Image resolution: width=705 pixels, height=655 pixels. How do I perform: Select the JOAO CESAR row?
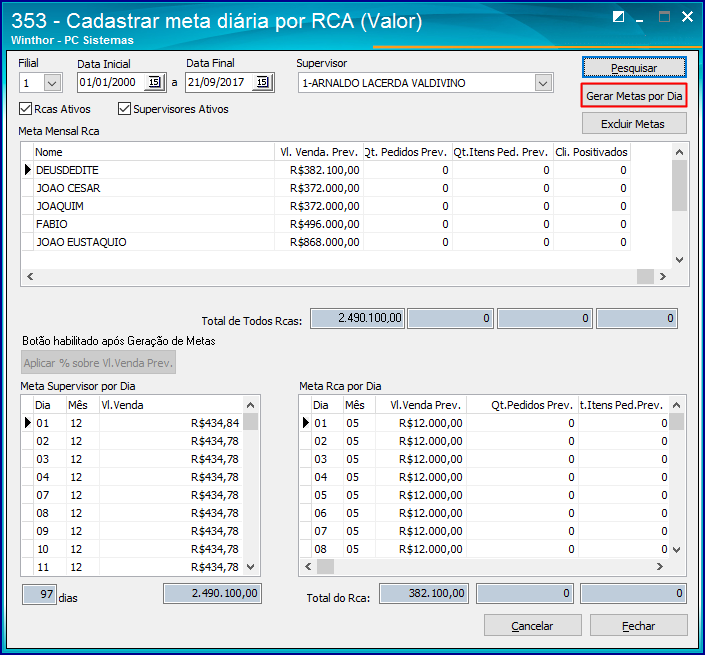coord(326,188)
